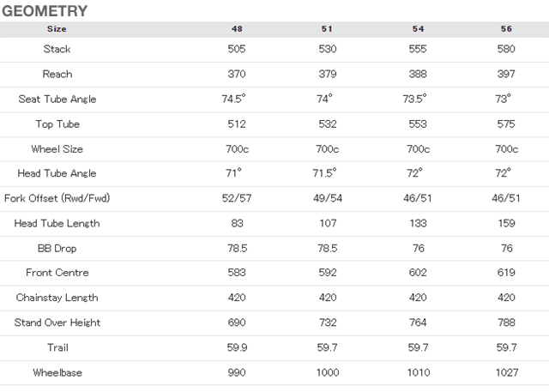
Task: Click the Head Tube Angle label
Action: point(57,173)
